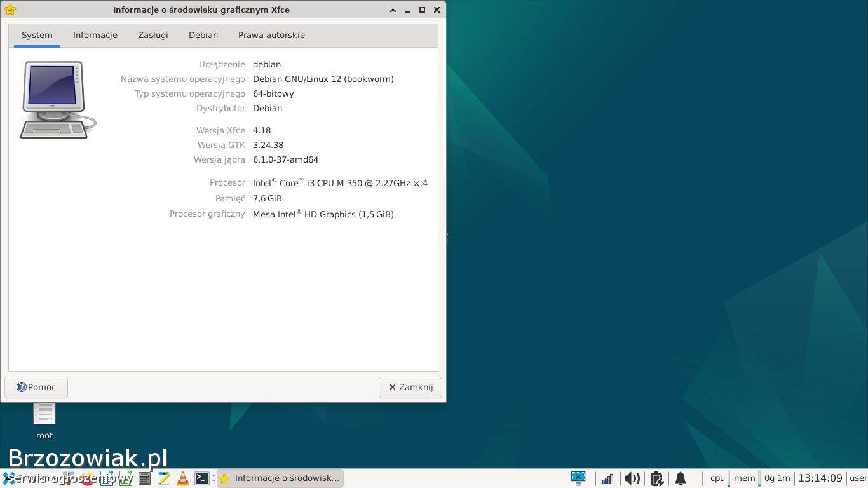
Task: Launch VLC media player from taskbar
Action: pos(183,478)
